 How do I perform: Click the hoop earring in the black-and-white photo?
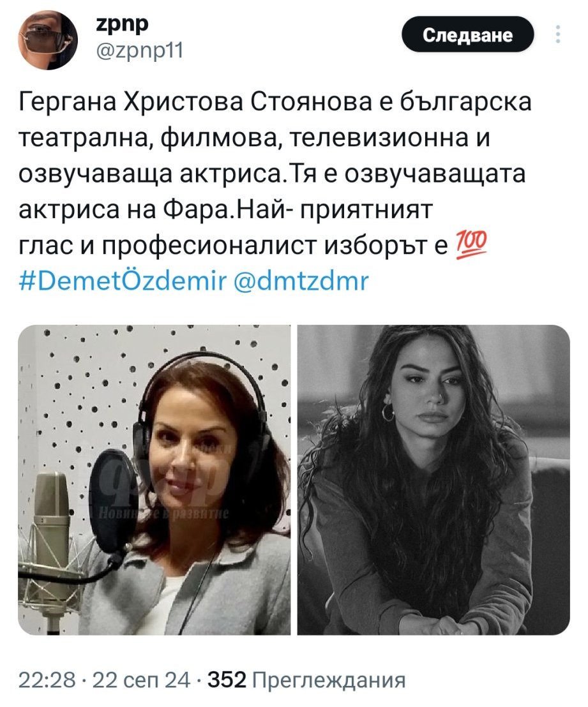(x=387, y=412)
